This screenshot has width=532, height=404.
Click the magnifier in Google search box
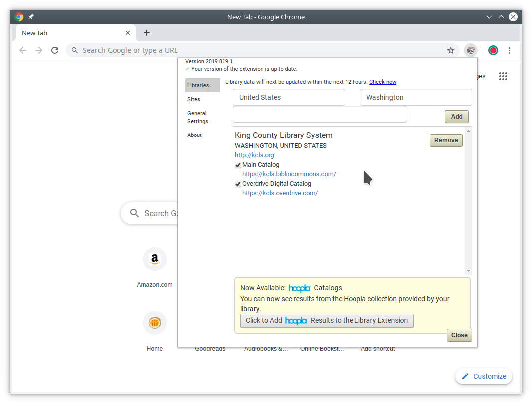(134, 213)
